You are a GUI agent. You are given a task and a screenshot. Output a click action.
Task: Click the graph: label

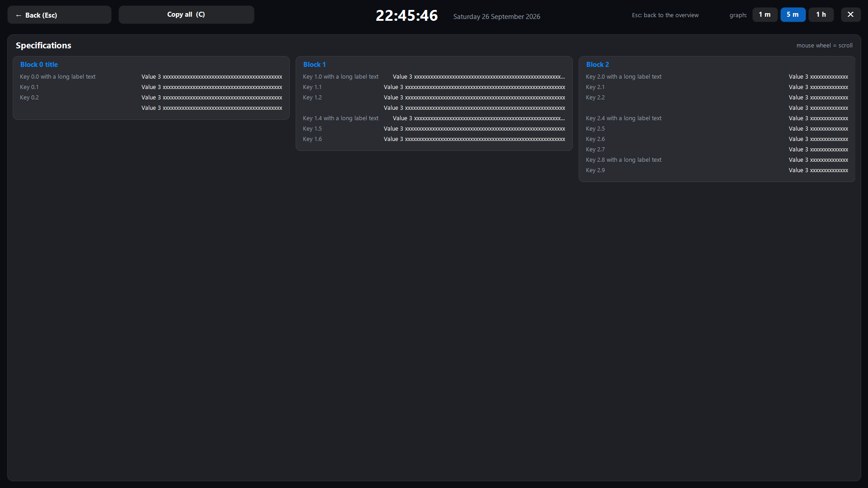coord(738,15)
